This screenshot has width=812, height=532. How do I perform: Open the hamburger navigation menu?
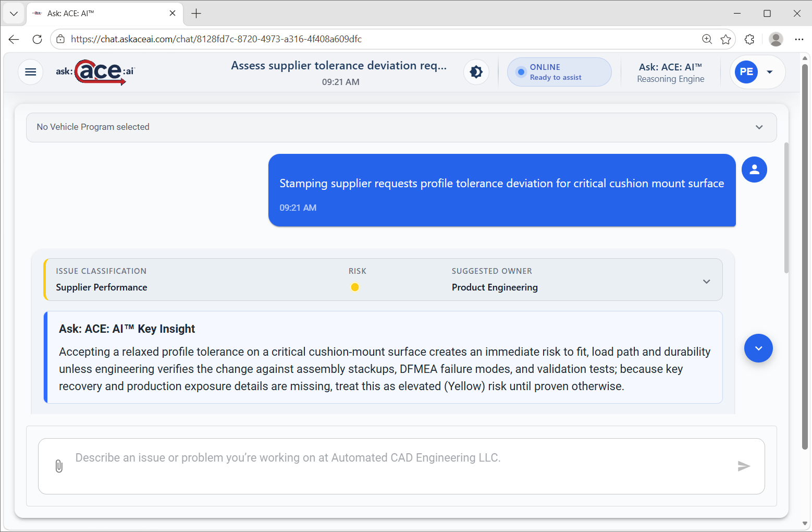(31, 72)
